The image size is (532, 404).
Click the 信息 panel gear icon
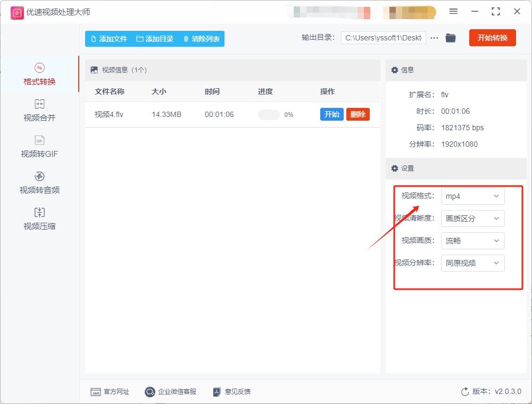394,70
